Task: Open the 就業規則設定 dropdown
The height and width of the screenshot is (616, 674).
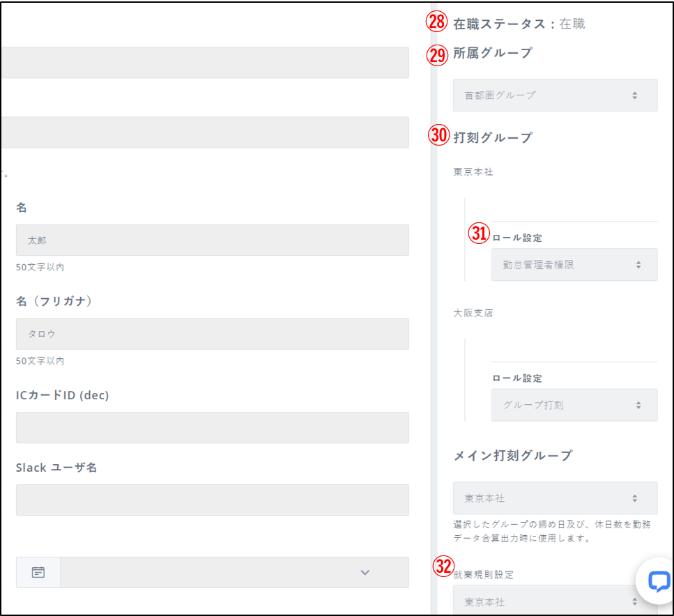Action: click(555, 601)
